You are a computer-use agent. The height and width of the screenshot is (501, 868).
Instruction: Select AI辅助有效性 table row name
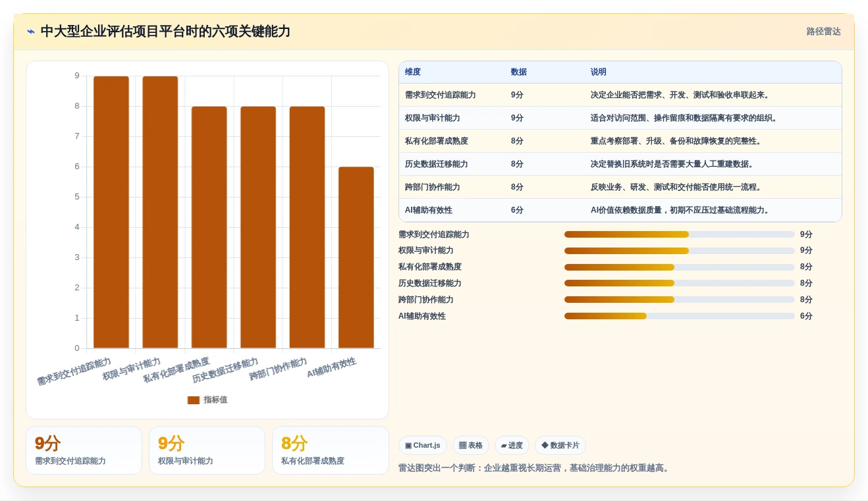click(429, 210)
